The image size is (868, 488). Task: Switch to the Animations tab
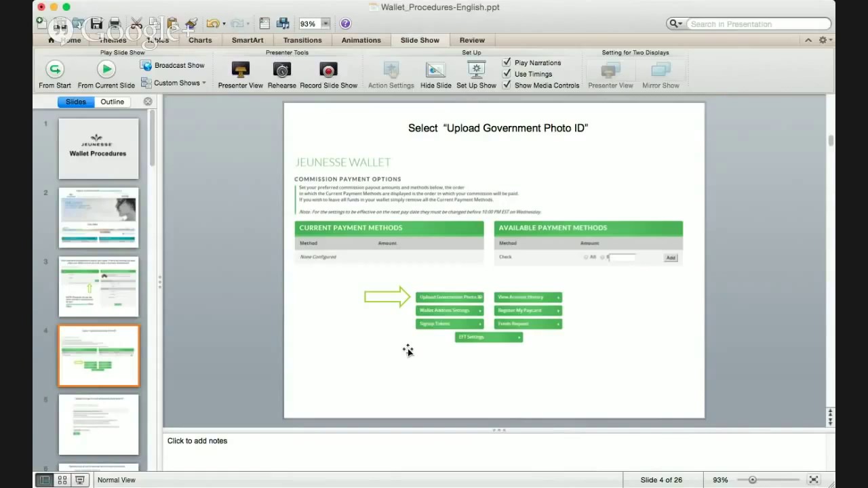pos(361,40)
